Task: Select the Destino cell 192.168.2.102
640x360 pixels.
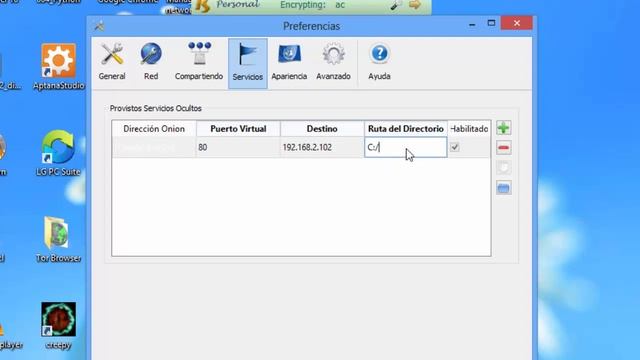Action: (x=322, y=147)
